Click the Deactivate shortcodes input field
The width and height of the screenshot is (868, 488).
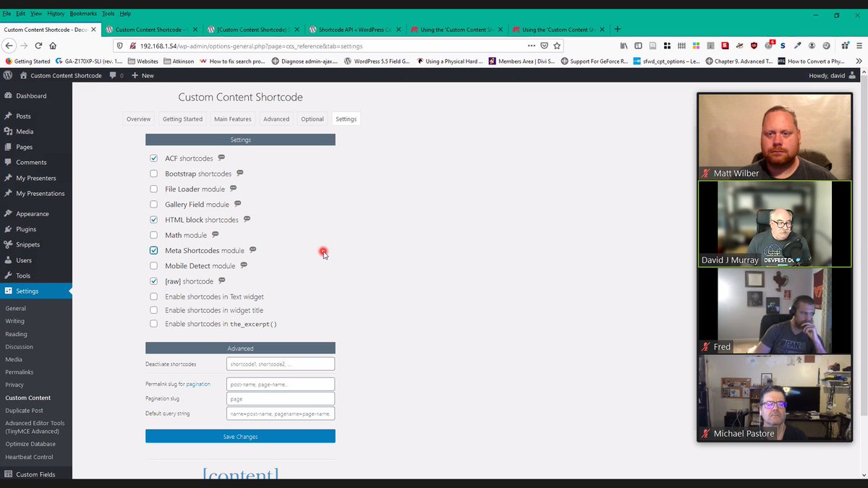pyautogui.click(x=281, y=364)
